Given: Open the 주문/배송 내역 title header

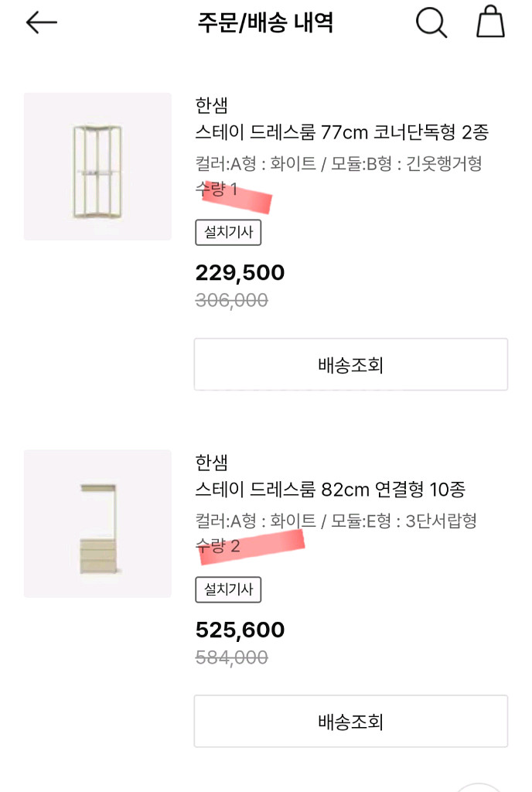Looking at the screenshot, I should point(266,23).
